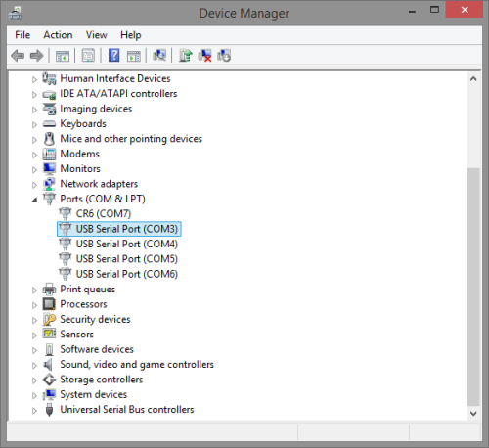Image resolution: width=489 pixels, height=448 pixels.
Task: Click the Security devices key icon
Action: coord(49,319)
